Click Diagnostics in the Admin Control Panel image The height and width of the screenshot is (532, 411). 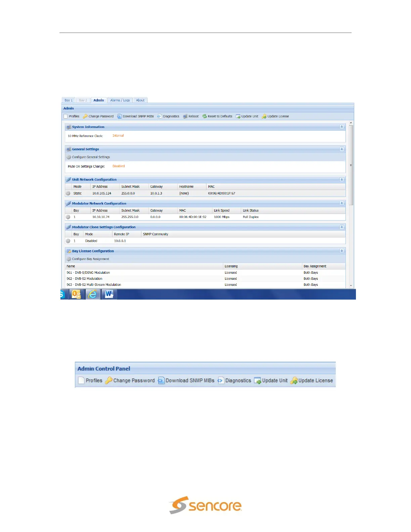click(234, 381)
